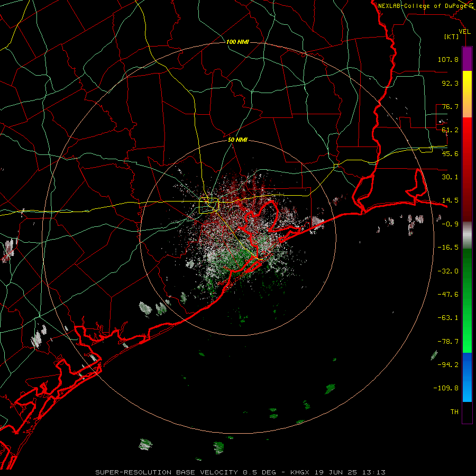Viewport: 476px width, 476px height.
Task: Click the 14.5 velocity scale value
Action: (x=450, y=200)
